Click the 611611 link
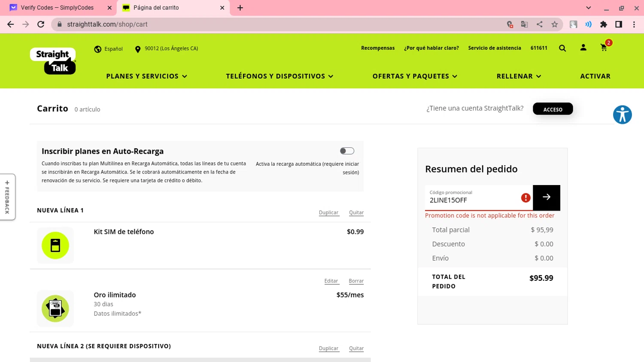This screenshot has height=362, width=644. [x=539, y=48]
